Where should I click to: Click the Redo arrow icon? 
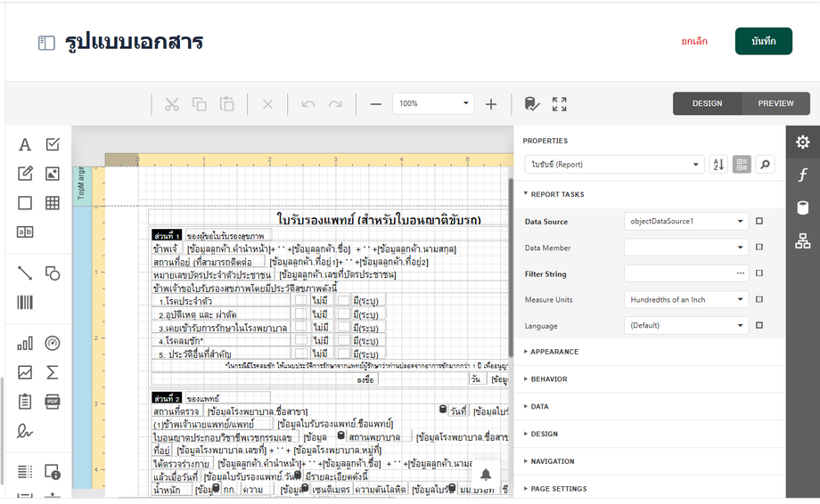click(x=335, y=104)
